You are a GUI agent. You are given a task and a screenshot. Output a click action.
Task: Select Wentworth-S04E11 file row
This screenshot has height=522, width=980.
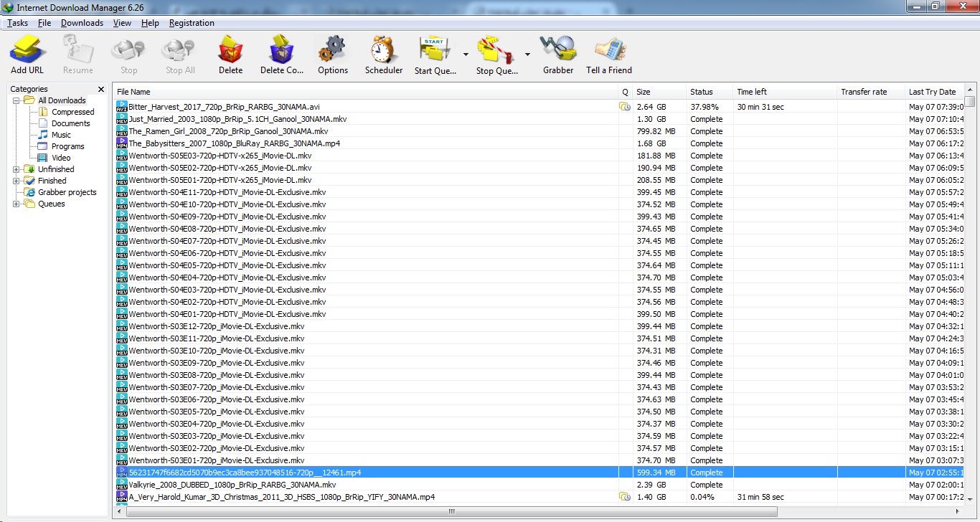pos(538,192)
